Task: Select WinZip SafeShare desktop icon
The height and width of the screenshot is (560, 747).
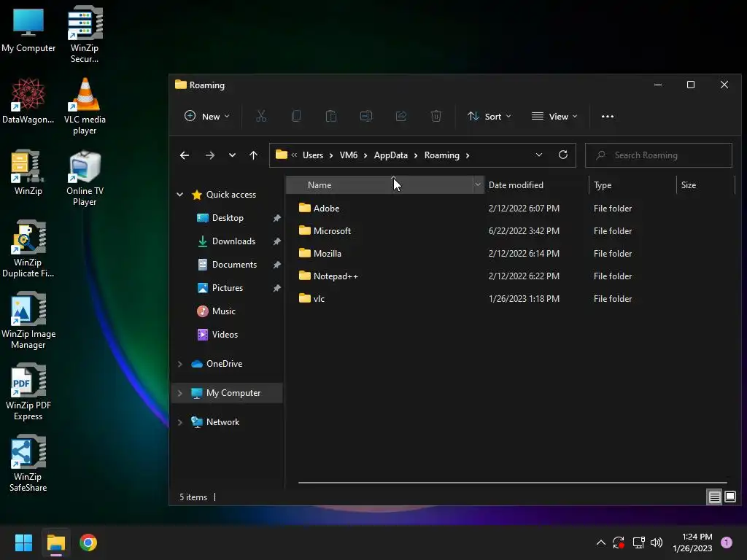Action: (x=28, y=463)
